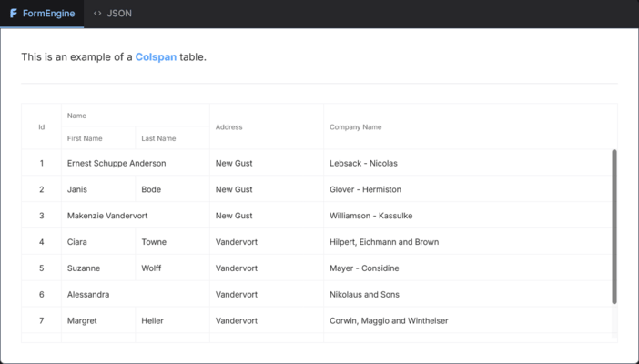Screen dimensions: 639x364
Task: Follow the Colspan link
Action: (x=156, y=57)
